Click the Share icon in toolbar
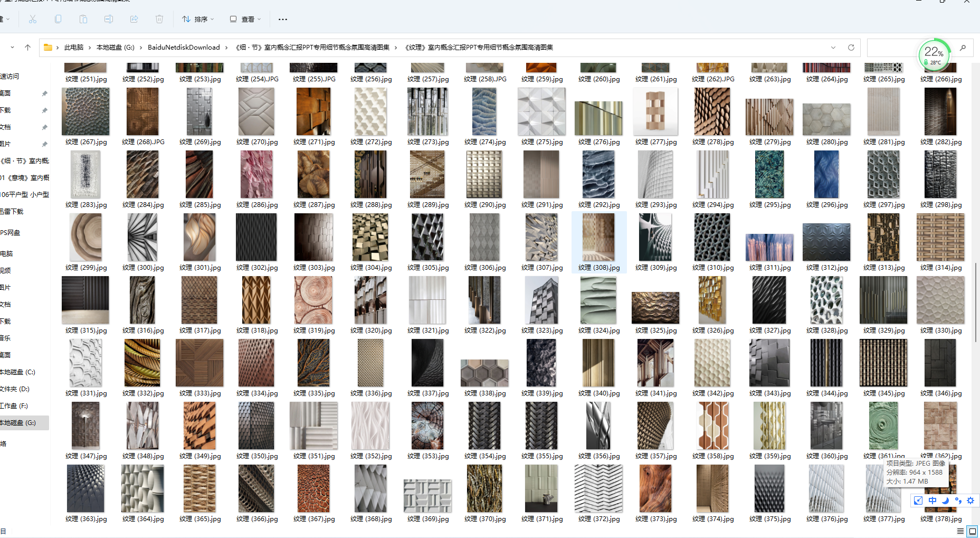Image resolution: width=980 pixels, height=538 pixels. coord(134,19)
